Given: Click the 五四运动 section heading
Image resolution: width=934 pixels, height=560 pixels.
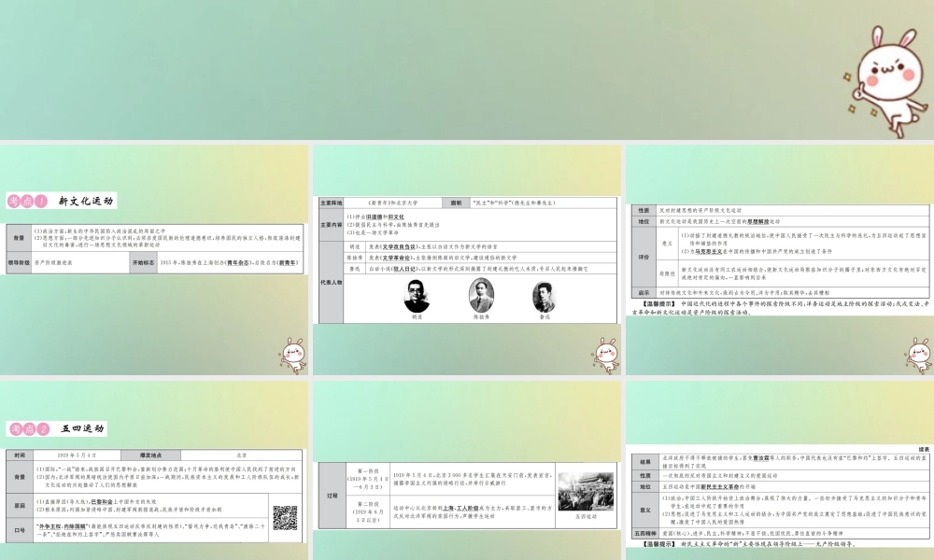Looking at the screenshot, I should tap(83, 428).
